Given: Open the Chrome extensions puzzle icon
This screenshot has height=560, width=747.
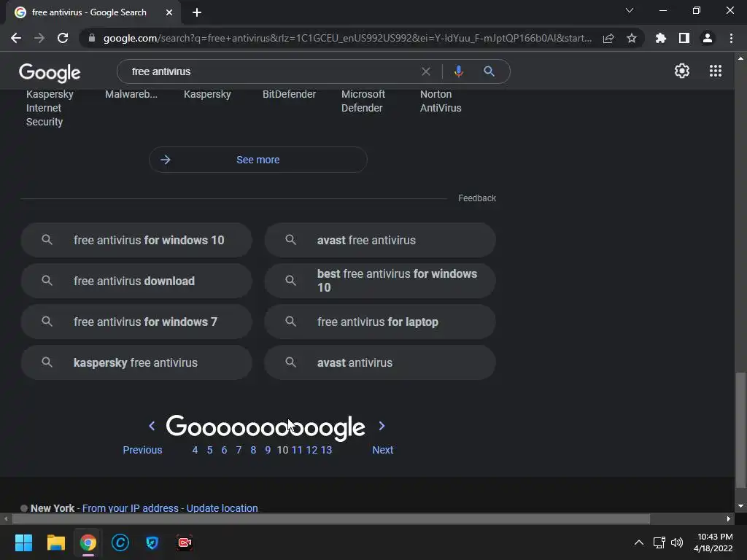Looking at the screenshot, I should tap(661, 38).
